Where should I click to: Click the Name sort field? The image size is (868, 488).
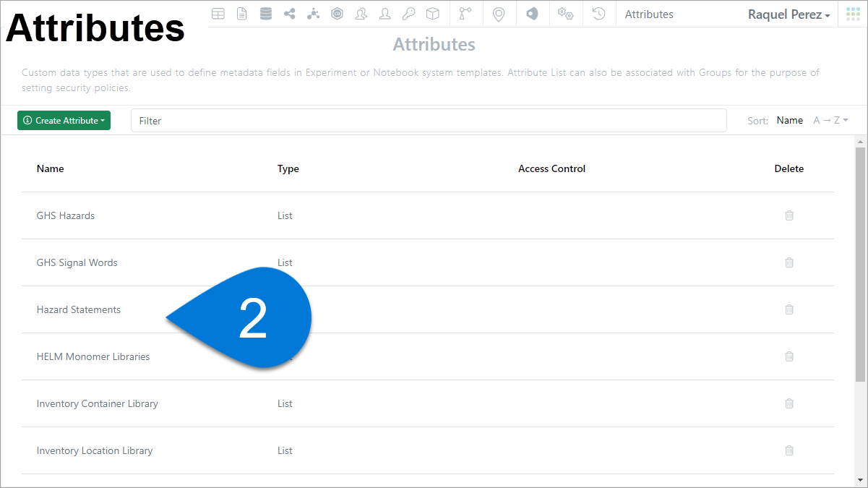789,121
